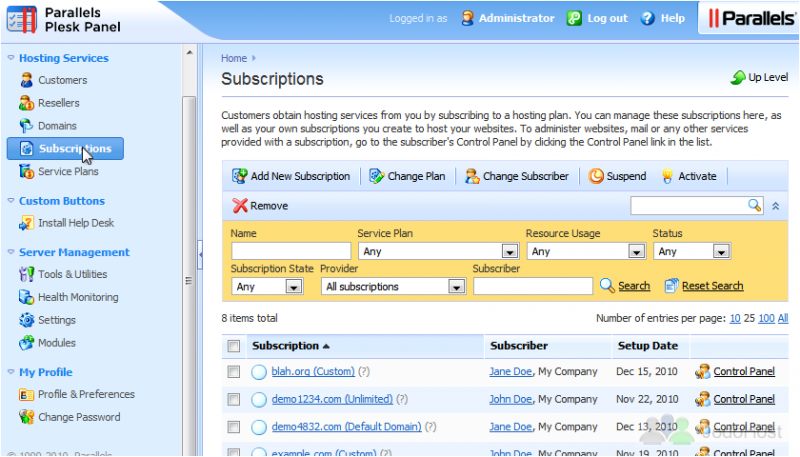Click status icon of demo1234.com row
The image size is (800, 457).
point(259,400)
